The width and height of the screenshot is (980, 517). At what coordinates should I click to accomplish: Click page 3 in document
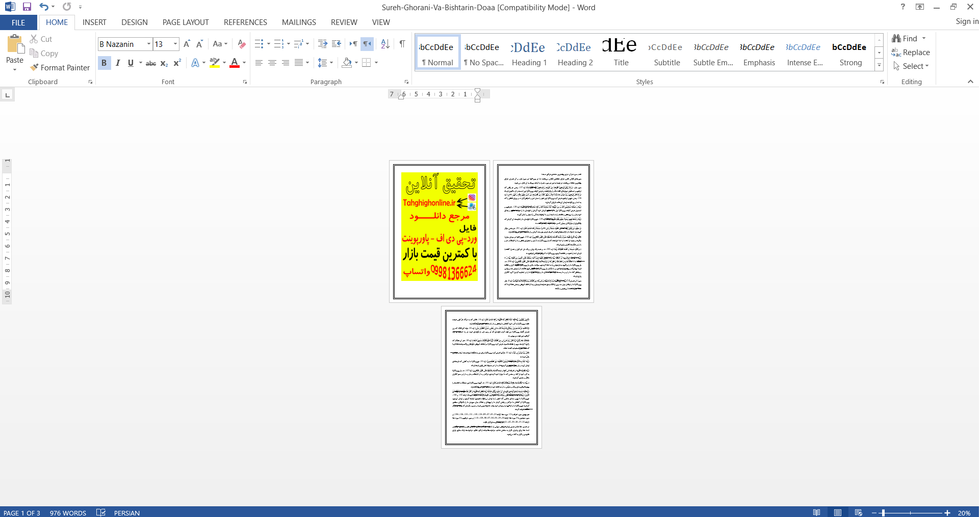(492, 377)
